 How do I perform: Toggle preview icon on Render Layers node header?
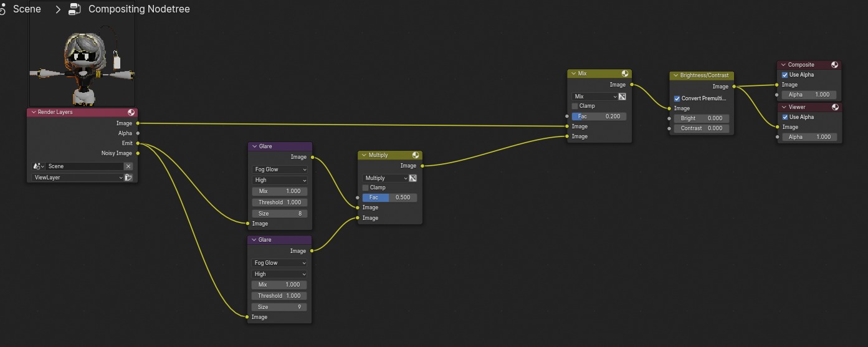131,112
